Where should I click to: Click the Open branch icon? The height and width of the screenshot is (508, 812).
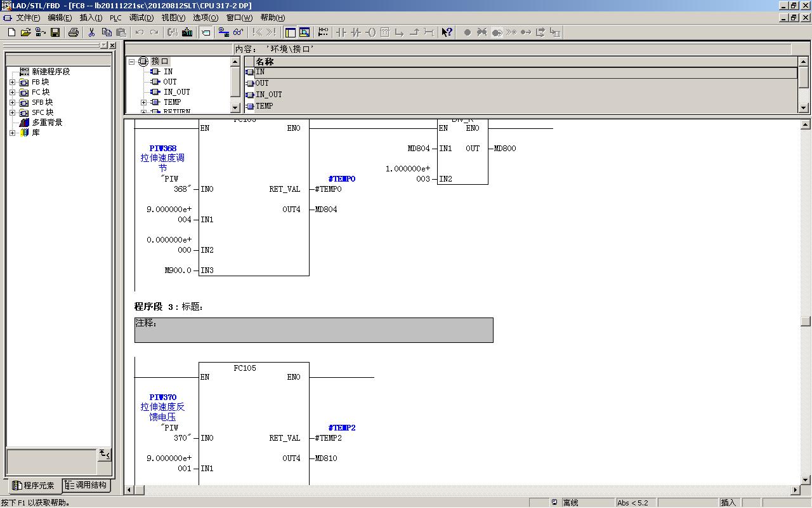pyautogui.click(x=400, y=32)
